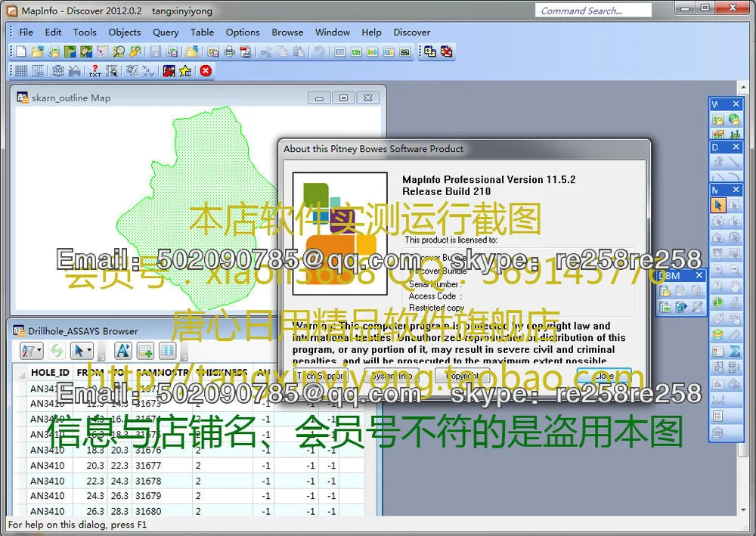Minimize the skarn_outline Map window

(319, 98)
